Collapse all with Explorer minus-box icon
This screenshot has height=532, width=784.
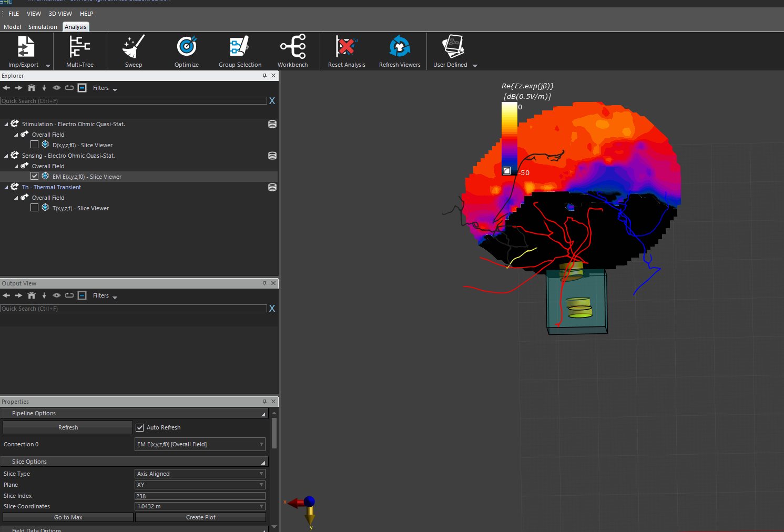[x=82, y=88]
